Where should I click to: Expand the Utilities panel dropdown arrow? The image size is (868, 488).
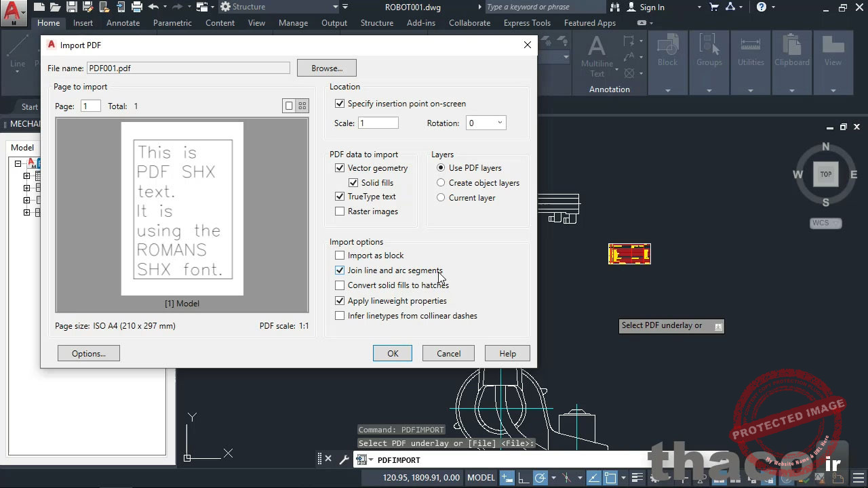click(x=751, y=90)
